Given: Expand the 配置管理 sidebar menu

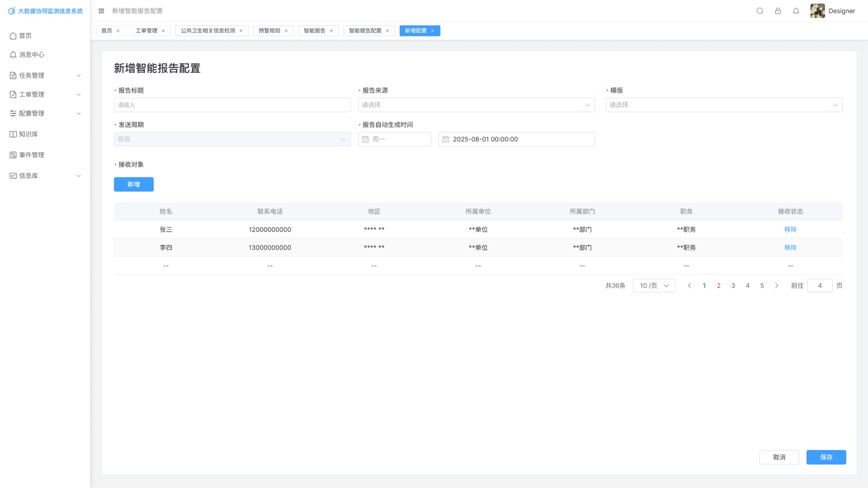Looking at the screenshot, I should (45, 113).
